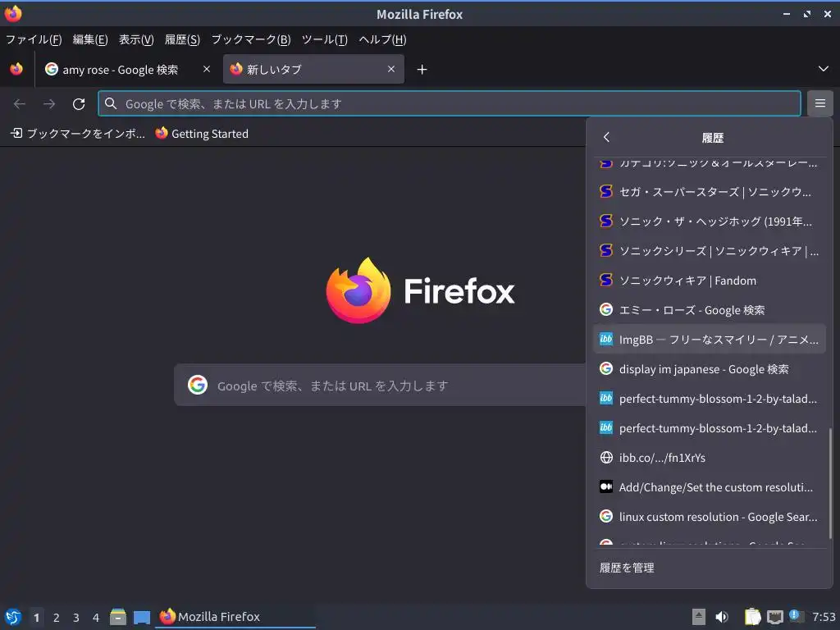Open the clipboard manager tray icon

[752, 617]
